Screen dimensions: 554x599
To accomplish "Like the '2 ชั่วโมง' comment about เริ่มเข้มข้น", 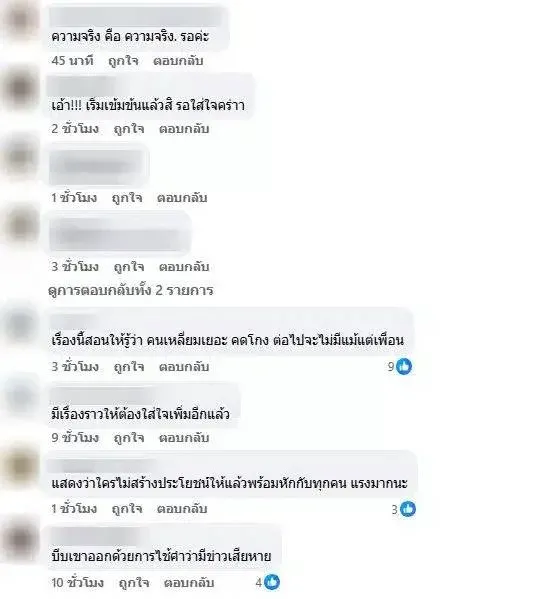I will point(129,129).
